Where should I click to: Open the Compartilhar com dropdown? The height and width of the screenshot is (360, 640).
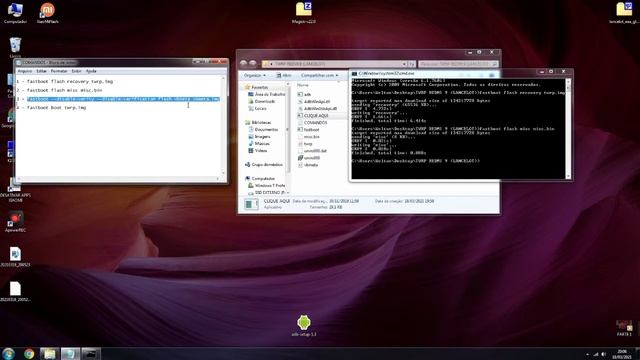point(319,76)
